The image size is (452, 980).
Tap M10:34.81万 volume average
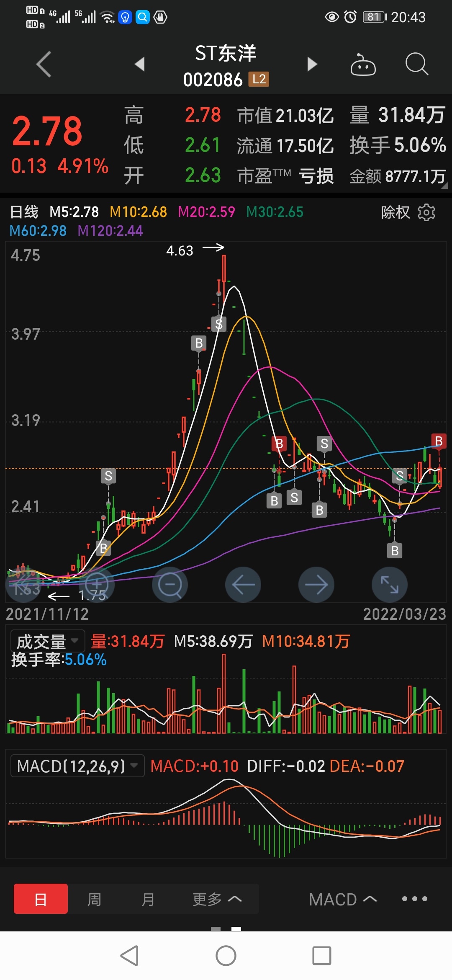[x=306, y=641]
